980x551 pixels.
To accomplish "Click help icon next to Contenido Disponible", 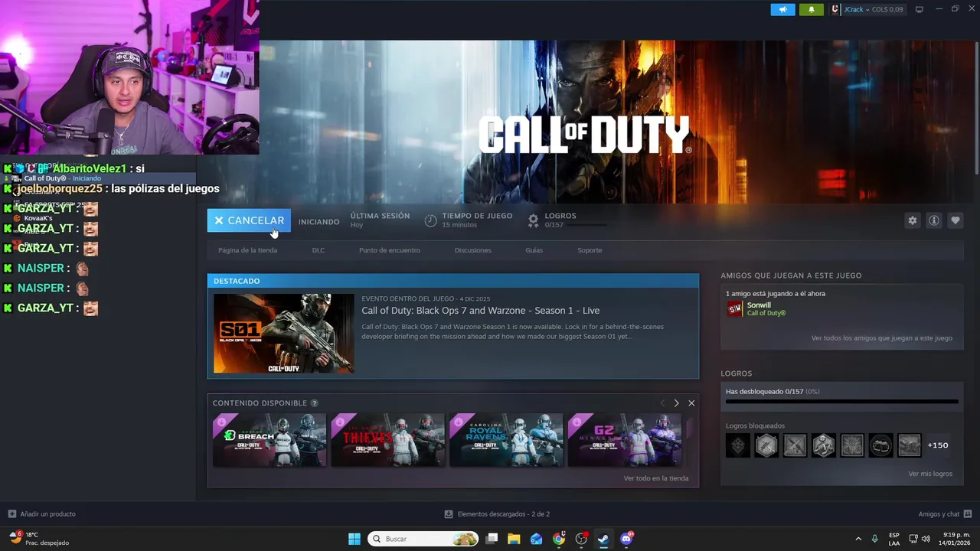I will [314, 403].
